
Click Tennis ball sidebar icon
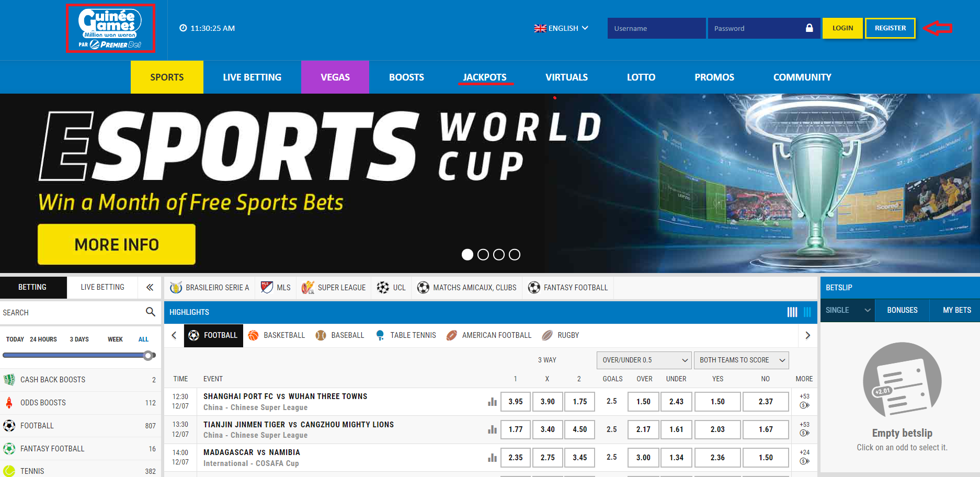9,471
